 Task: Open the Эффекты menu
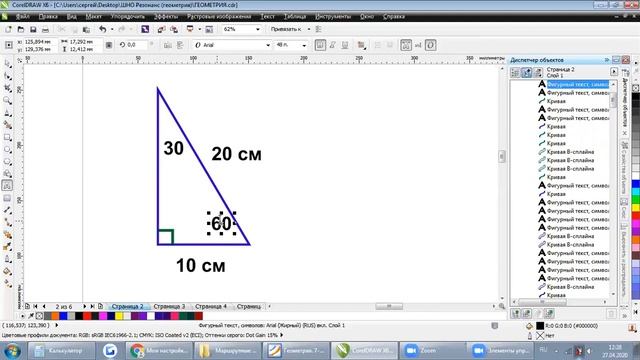click(x=166, y=17)
